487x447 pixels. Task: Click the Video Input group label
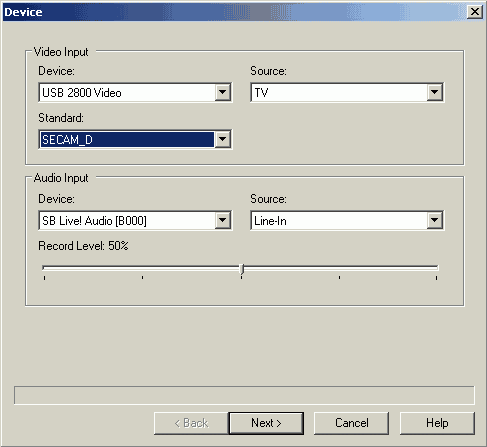61,52
